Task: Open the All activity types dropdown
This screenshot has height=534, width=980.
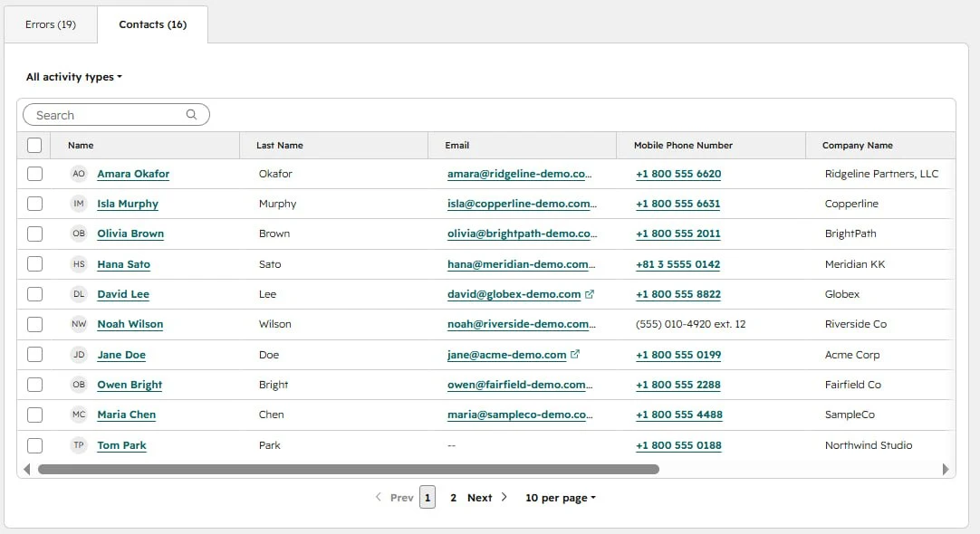Action: [x=73, y=77]
